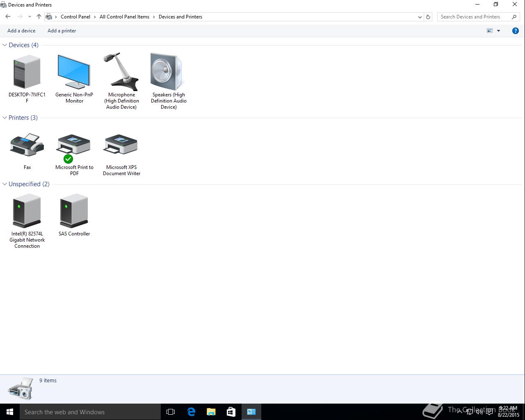Click the Printers (3) group heading
The height and width of the screenshot is (420, 525).
coord(23,118)
